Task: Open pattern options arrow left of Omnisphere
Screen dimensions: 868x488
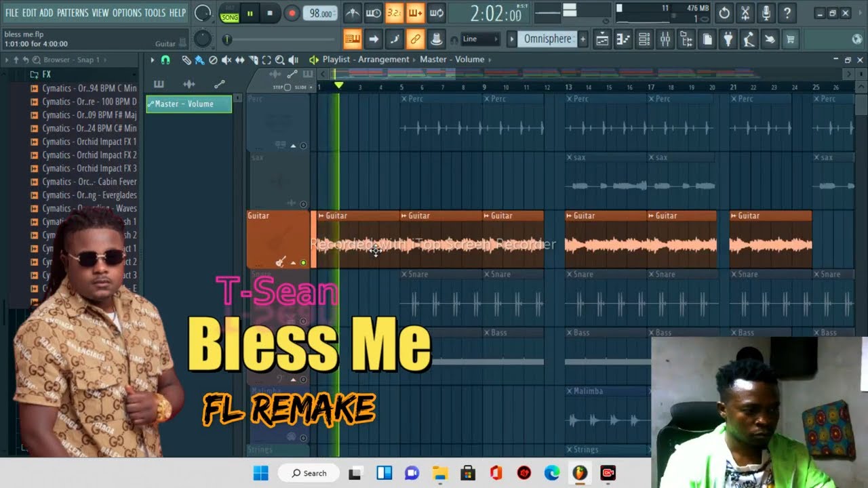Action: 512,39
